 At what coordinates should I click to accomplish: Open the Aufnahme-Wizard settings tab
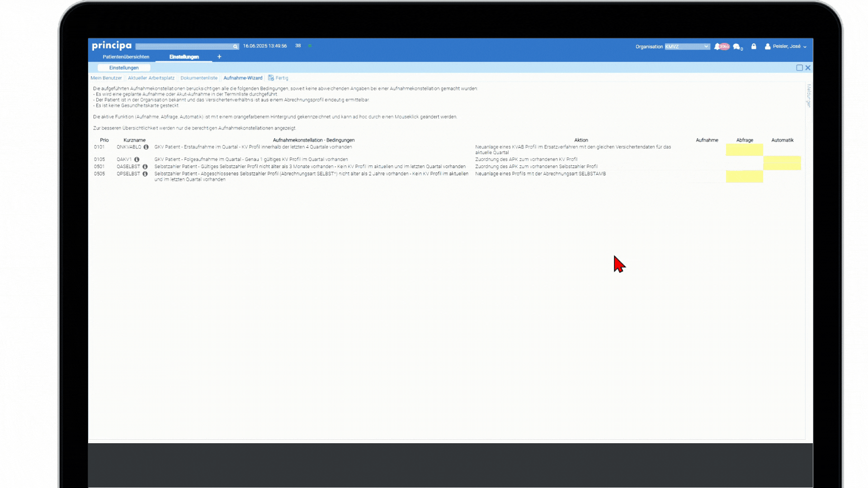[x=243, y=78]
